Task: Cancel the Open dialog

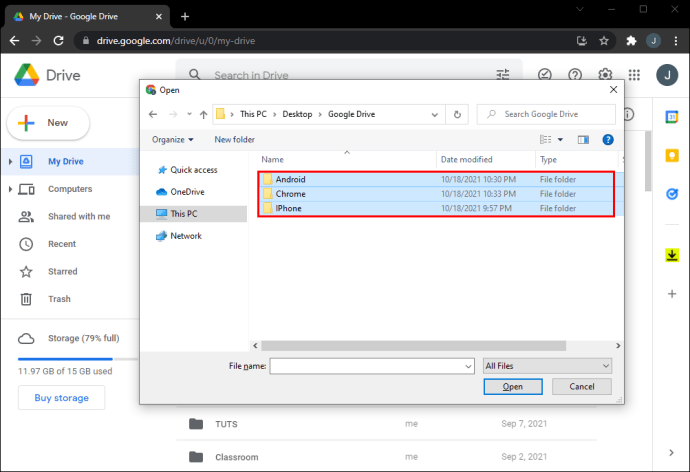Action: 582,387
